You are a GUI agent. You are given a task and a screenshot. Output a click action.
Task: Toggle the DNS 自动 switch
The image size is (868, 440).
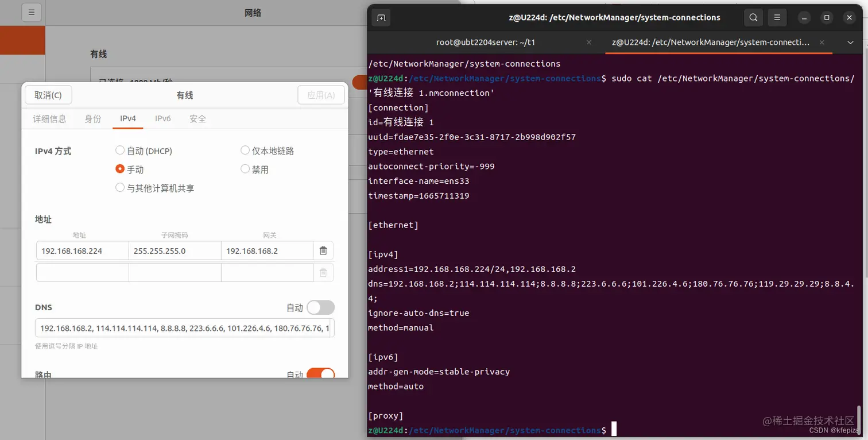pos(320,308)
